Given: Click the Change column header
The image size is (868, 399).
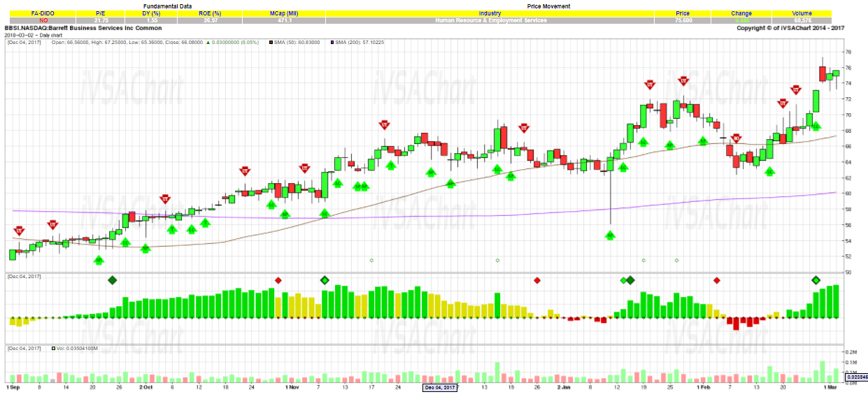Looking at the screenshot, I should point(741,13).
